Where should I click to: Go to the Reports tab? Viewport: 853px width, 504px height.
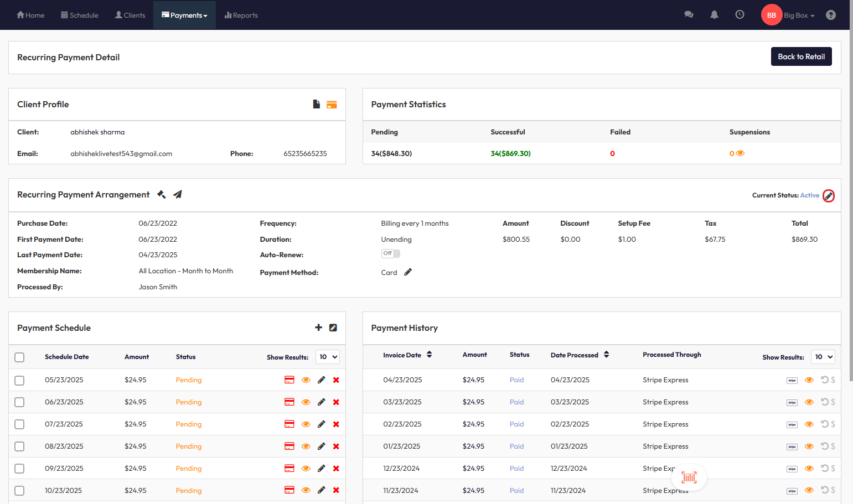[x=241, y=15]
